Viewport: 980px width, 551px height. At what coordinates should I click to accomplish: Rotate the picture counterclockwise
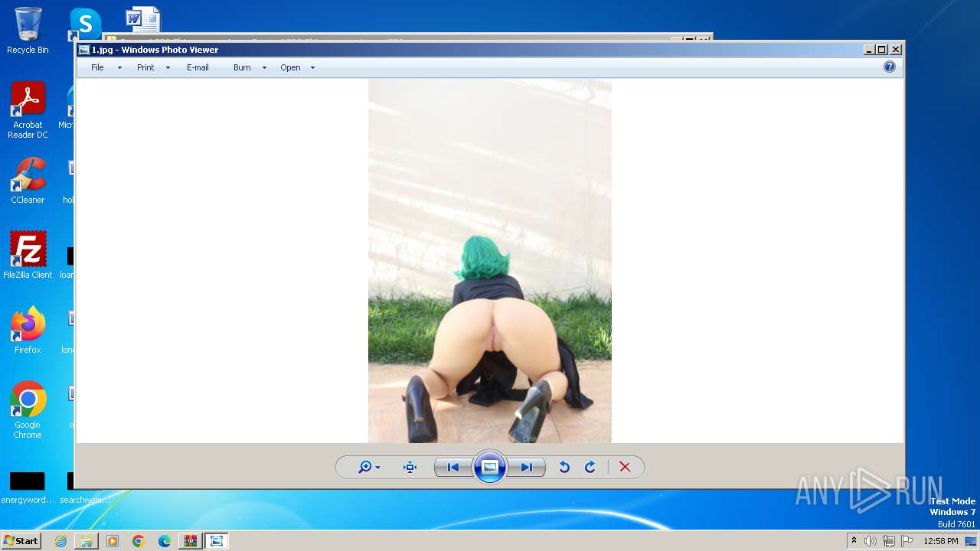564,467
